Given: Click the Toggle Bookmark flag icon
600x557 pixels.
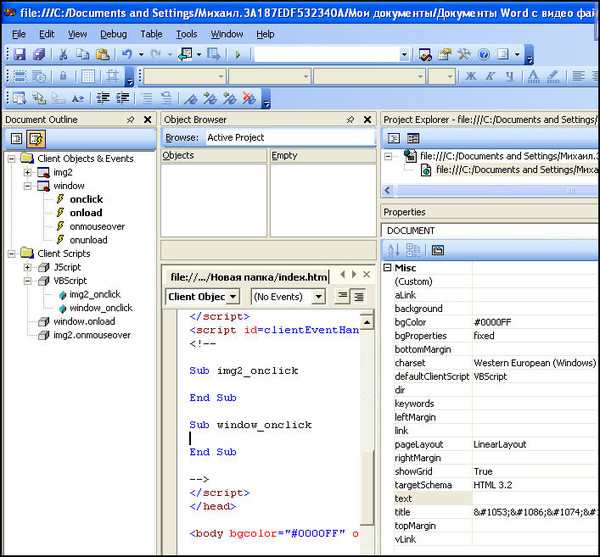Looking at the screenshot, I should (x=190, y=99).
